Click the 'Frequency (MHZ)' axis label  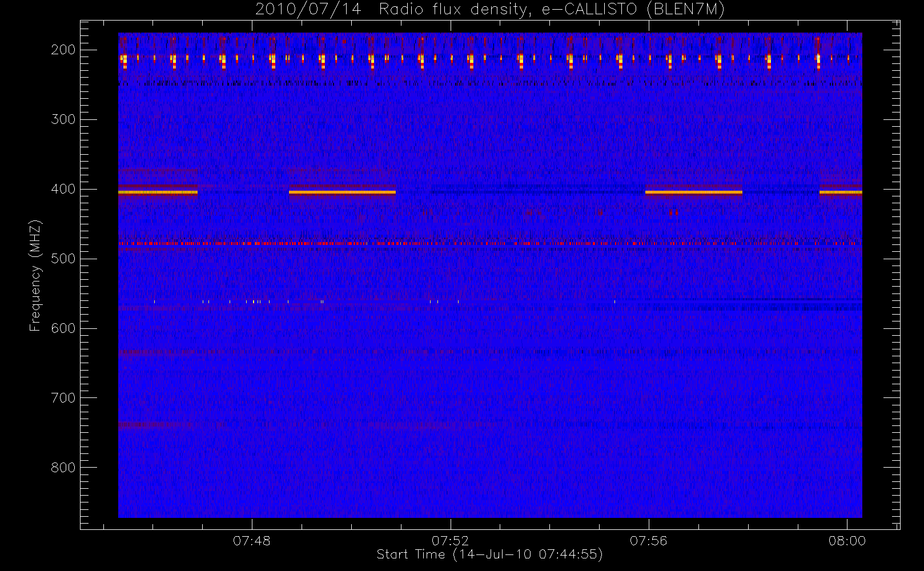point(35,275)
